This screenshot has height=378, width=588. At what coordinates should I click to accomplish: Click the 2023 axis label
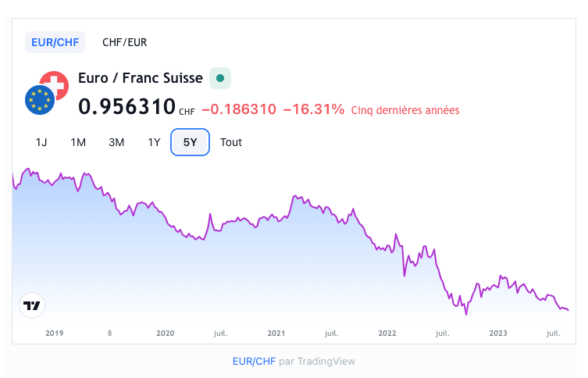[x=498, y=333]
